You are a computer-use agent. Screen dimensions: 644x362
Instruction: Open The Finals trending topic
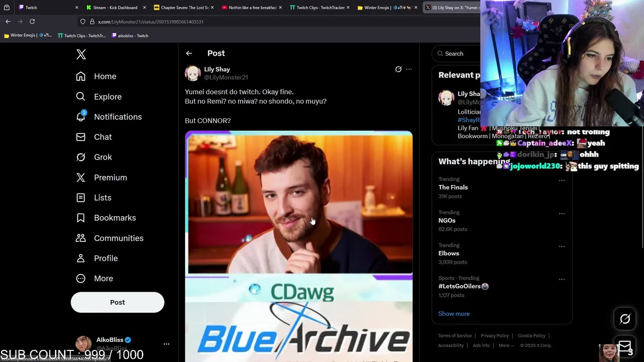(453, 188)
